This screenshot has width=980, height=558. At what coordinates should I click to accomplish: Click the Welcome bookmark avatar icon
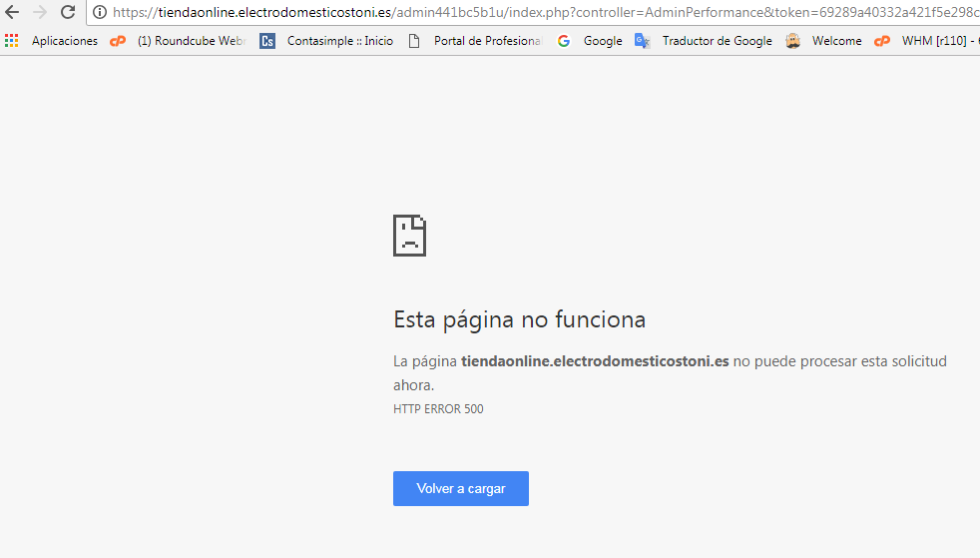[793, 41]
